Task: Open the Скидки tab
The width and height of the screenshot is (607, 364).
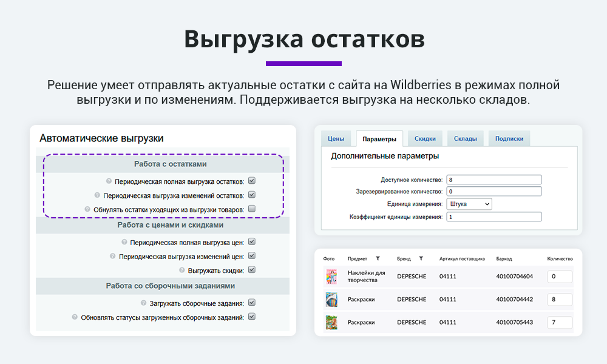Action: pyautogui.click(x=425, y=138)
